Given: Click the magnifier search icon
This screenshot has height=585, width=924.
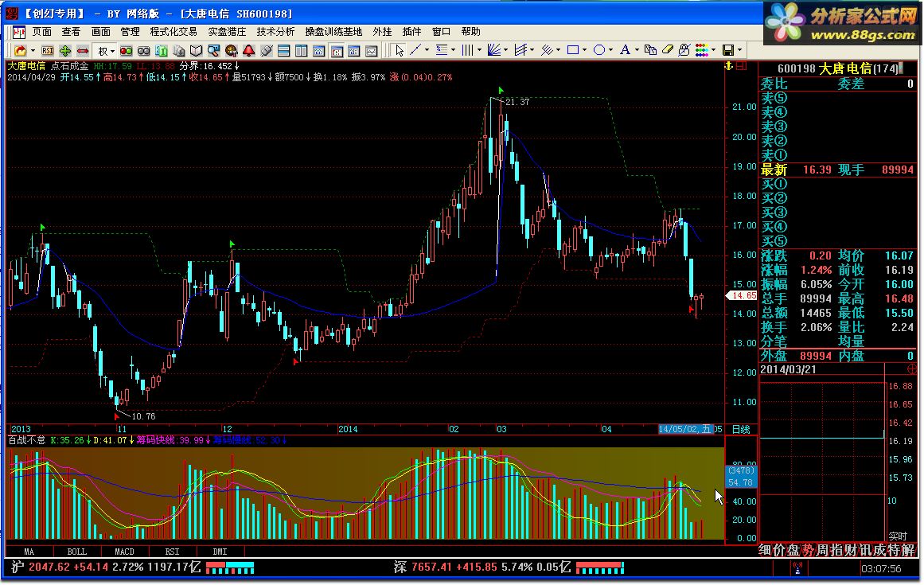Looking at the screenshot, I should 213,51.
